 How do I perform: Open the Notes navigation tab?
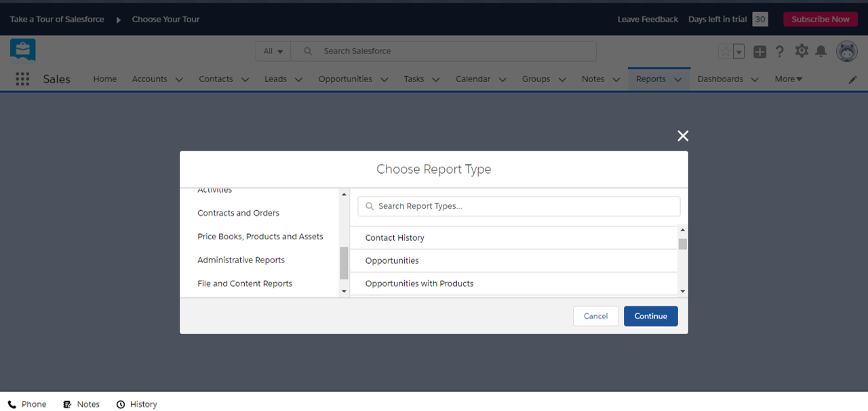pyautogui.click(x=593, y=79)
